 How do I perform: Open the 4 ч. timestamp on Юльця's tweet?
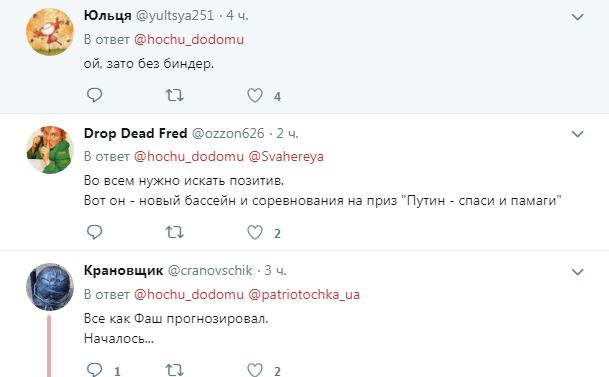[237, 16]
